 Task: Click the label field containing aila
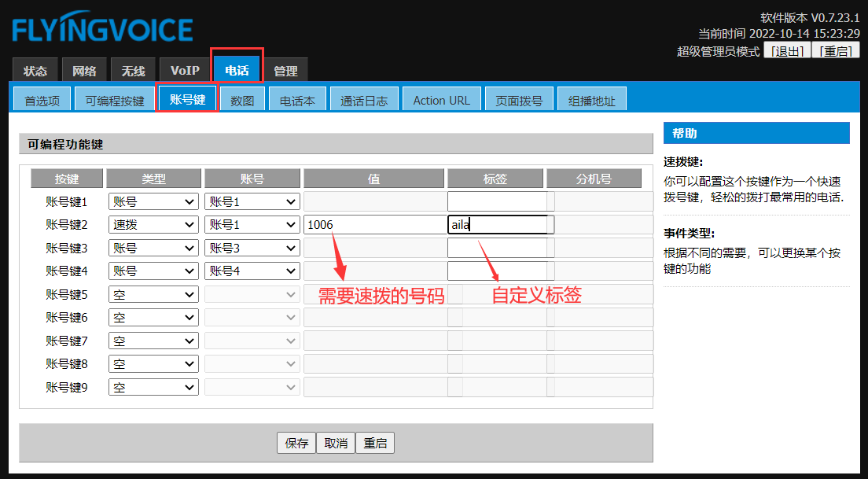pyautogui.click(x=497, y=225)
